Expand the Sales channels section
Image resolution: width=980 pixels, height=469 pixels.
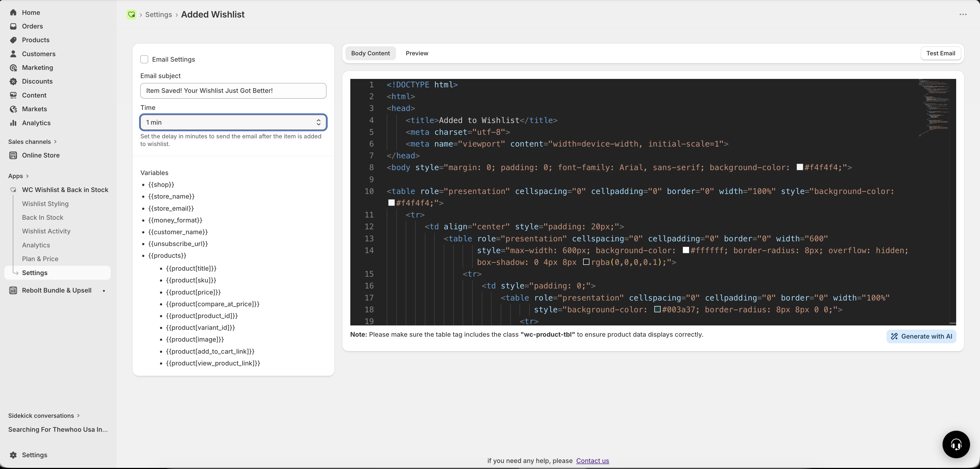[55, 142]
